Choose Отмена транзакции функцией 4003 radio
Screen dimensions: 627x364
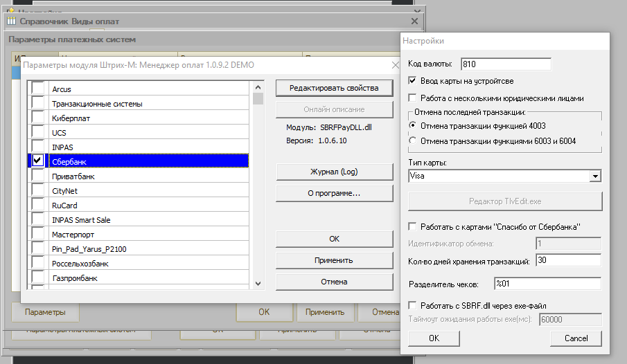pyautogui.click(x=413, y=126)
